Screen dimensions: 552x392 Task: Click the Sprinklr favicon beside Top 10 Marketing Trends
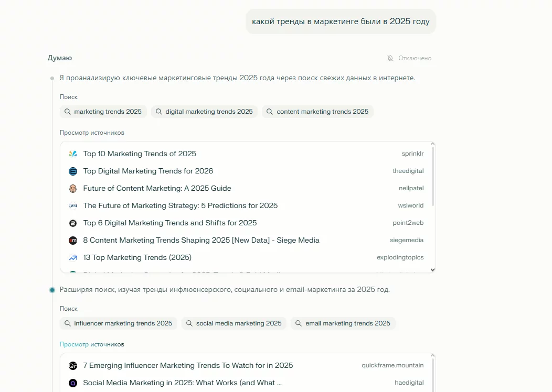tap(73, 154)
